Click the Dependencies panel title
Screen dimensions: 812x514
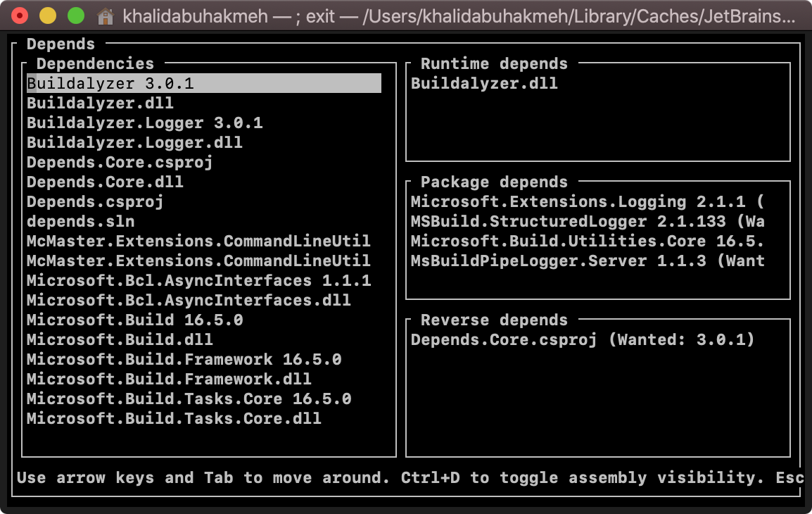(x=95, y=64)
